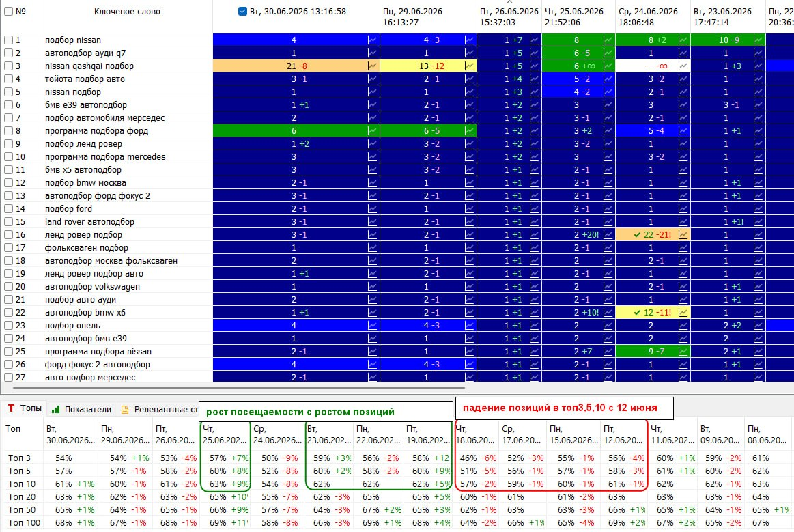Viewport: 794px width, 532px height.
Task: Show chart for 'ленд ровер подбор' under 24.06.2026
Action: [683, 235]
